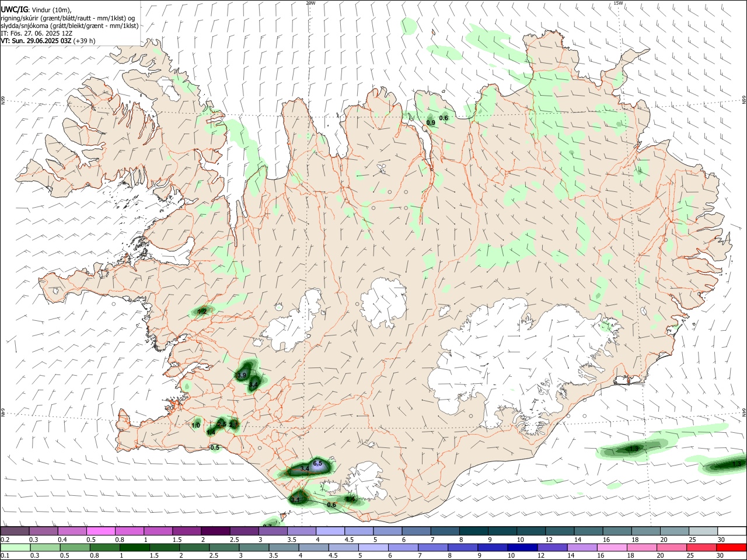Click the 3.9 precipitation value on the map
This screenshot has height=560, width=747.
241,375
